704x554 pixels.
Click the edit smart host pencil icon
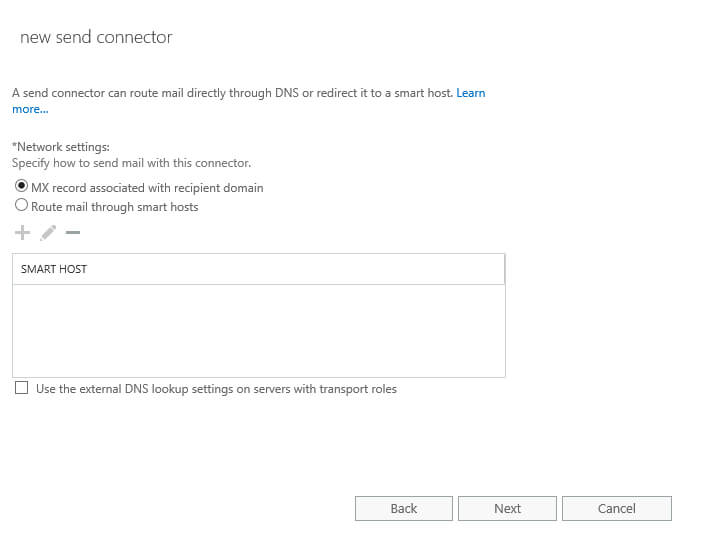[48, 233]
